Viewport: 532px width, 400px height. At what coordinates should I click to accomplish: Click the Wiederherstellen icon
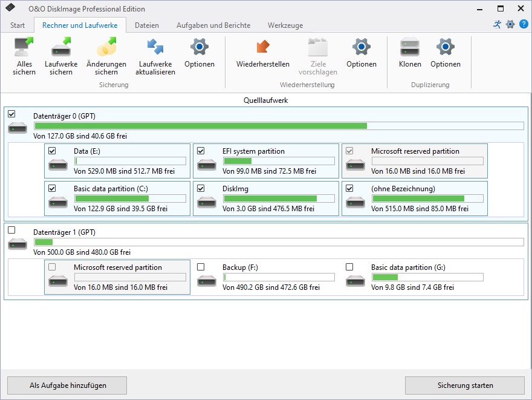tap(262, 47)
